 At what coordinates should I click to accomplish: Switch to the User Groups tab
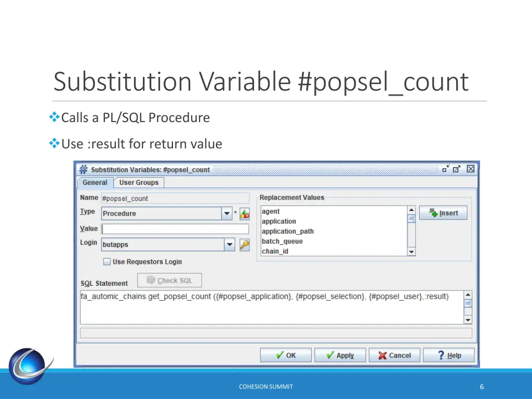click(x=139, y=182)
